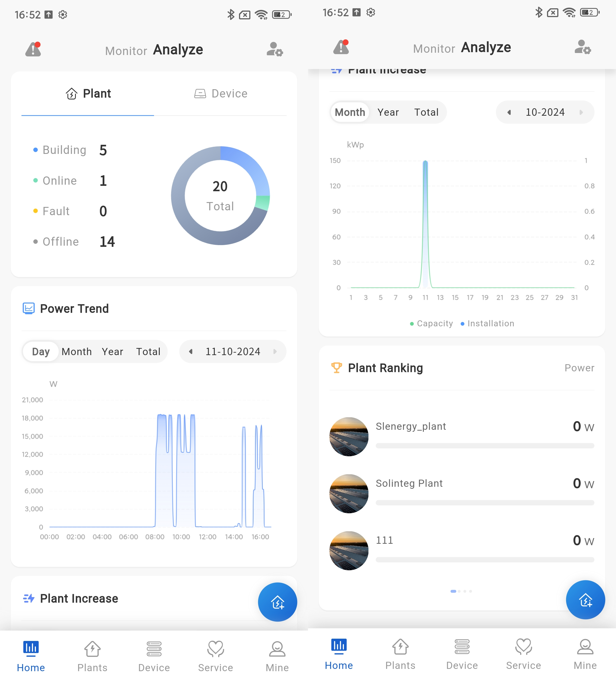Tap the 111 plant thumbnail image

(348, 550)
